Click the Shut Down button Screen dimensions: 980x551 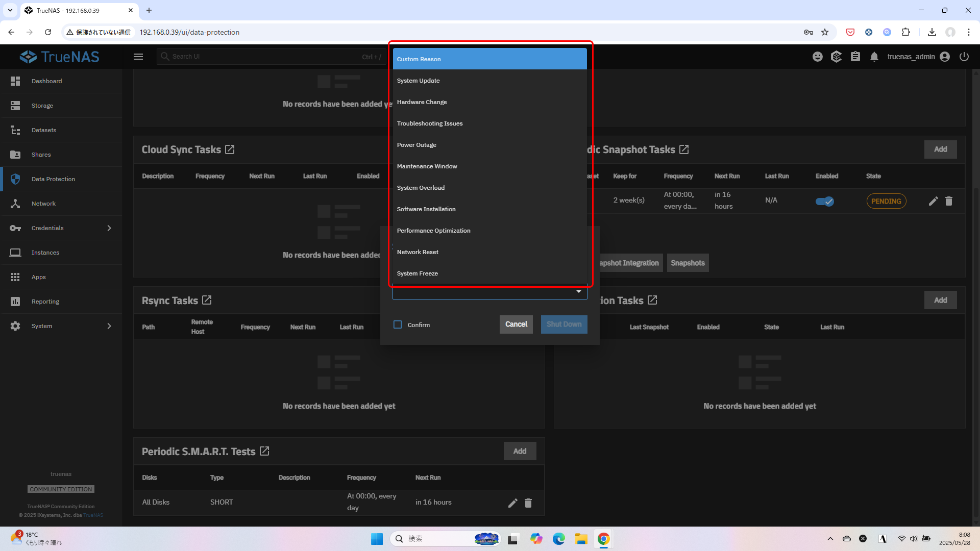point(564,324)
